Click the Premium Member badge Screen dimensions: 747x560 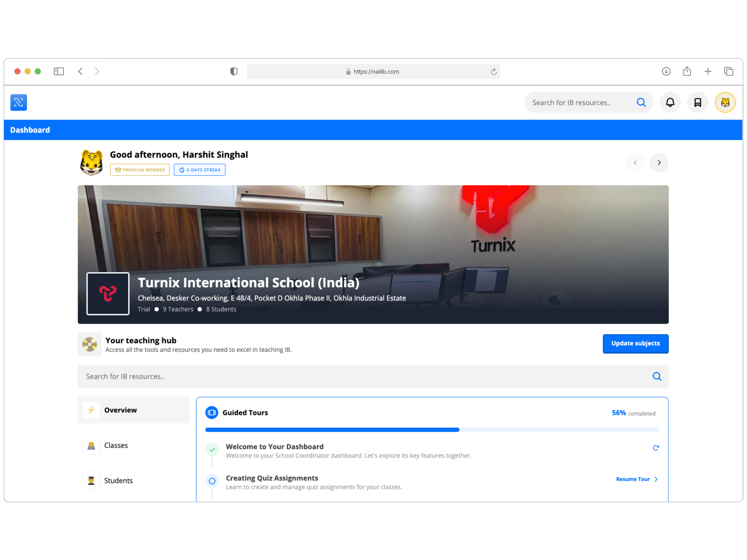tap(140, 170)
